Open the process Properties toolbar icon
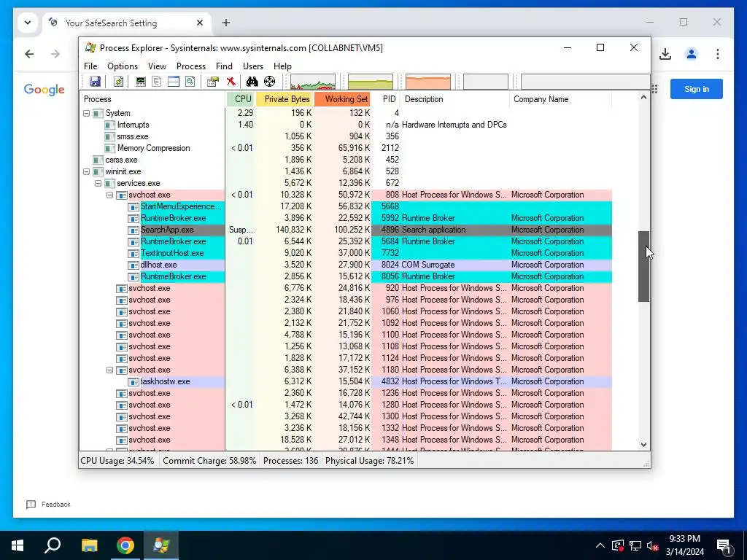747x560 pixels. (212, 82)
